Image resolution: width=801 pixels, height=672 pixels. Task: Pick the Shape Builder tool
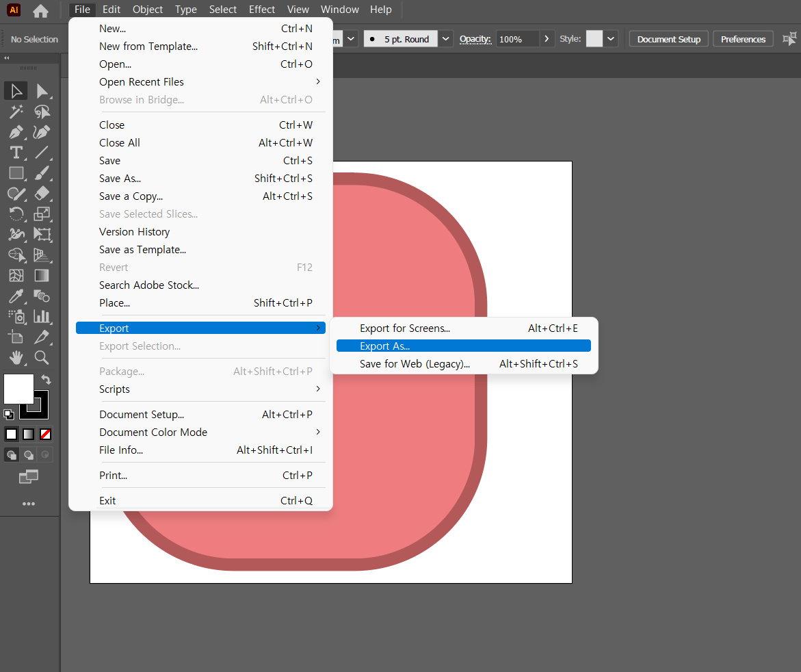click(16, 255)
